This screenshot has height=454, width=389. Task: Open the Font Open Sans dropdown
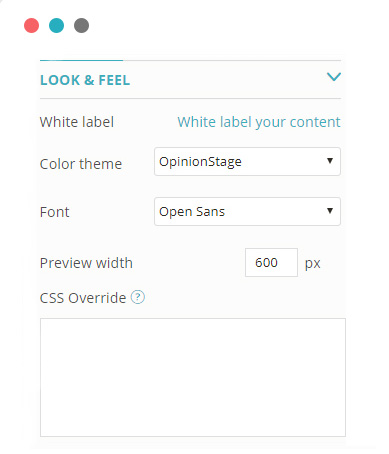pyautogui.click(x=247, y=211)
